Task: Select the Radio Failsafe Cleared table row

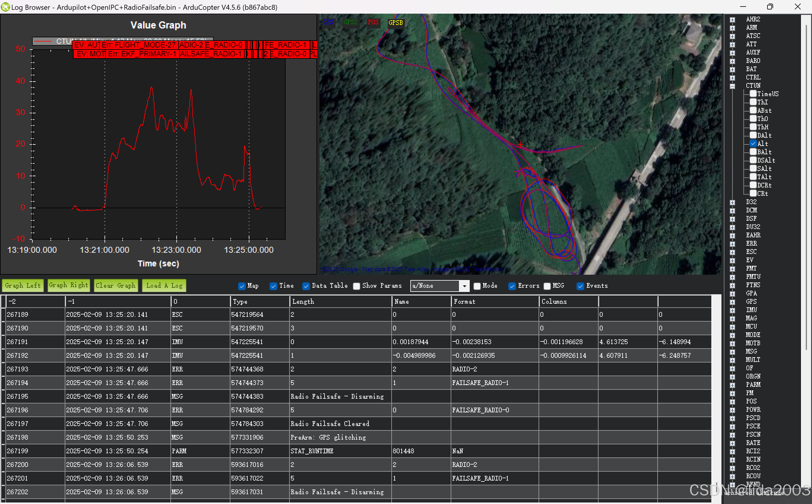Action: coord(330,424)
